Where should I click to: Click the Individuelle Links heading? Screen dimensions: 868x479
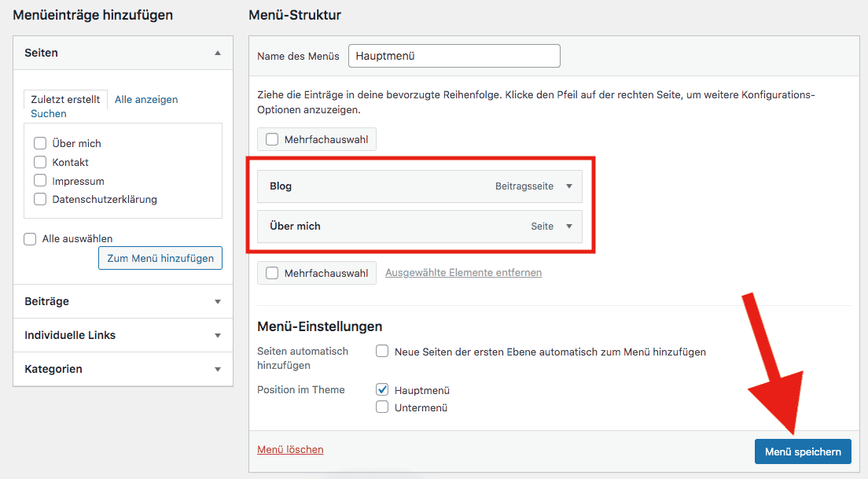point(70,336)
